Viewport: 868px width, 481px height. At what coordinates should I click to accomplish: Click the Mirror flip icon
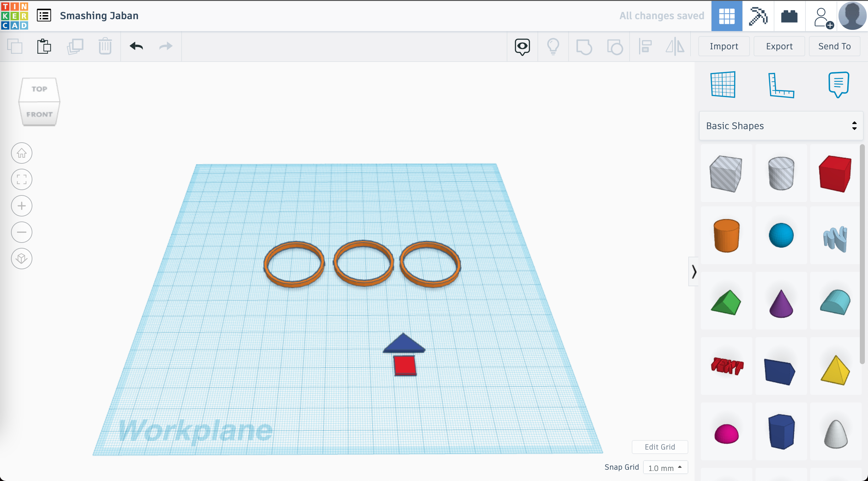point(675,46)
